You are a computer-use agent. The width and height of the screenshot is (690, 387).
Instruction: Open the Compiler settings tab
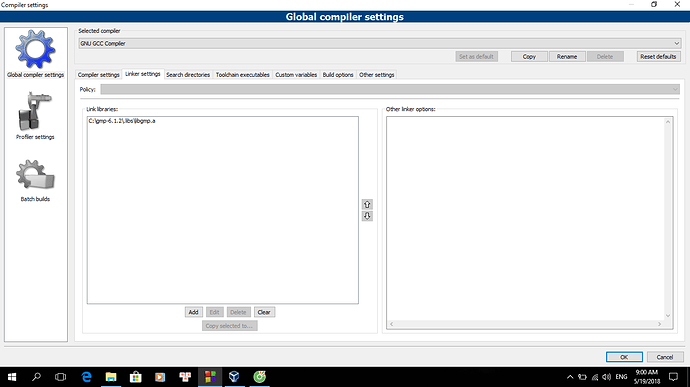click(x=99, y=75)
